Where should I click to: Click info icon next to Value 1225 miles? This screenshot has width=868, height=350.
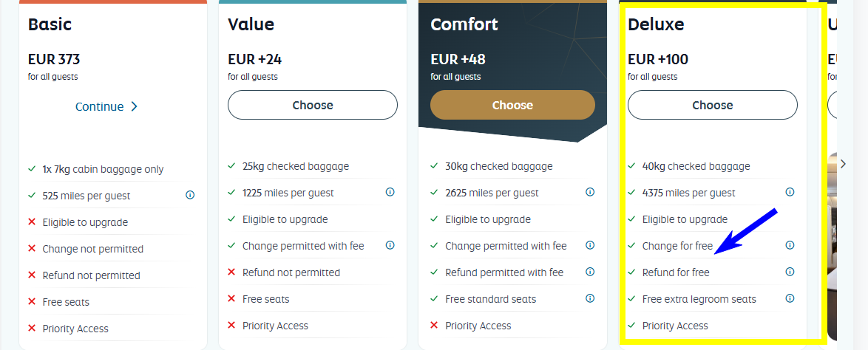pyautogui.click(x=390, y=192)
